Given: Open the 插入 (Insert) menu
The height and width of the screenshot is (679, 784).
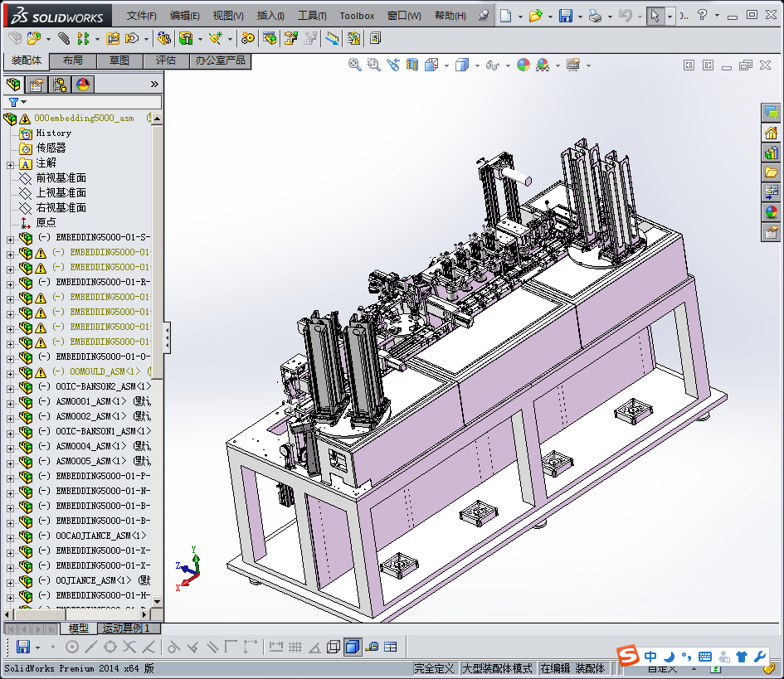Looking at the screenshot, I should pos(270,16).
